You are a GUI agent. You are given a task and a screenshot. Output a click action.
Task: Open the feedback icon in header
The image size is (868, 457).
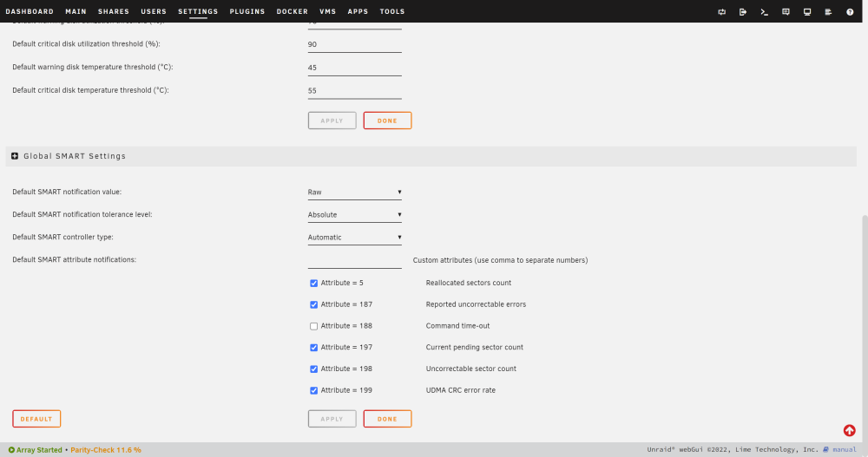786,11
